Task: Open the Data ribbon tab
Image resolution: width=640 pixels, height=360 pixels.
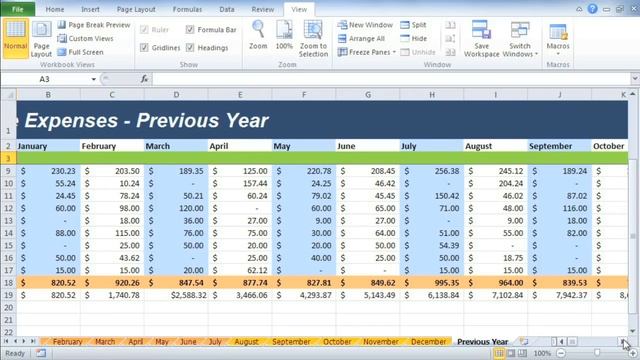Action: point(227,9)
